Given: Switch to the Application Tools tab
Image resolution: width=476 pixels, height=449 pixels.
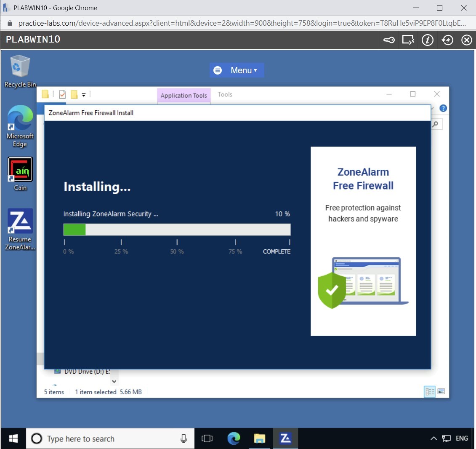Looking at the screenshot, I should coord(183,95).
